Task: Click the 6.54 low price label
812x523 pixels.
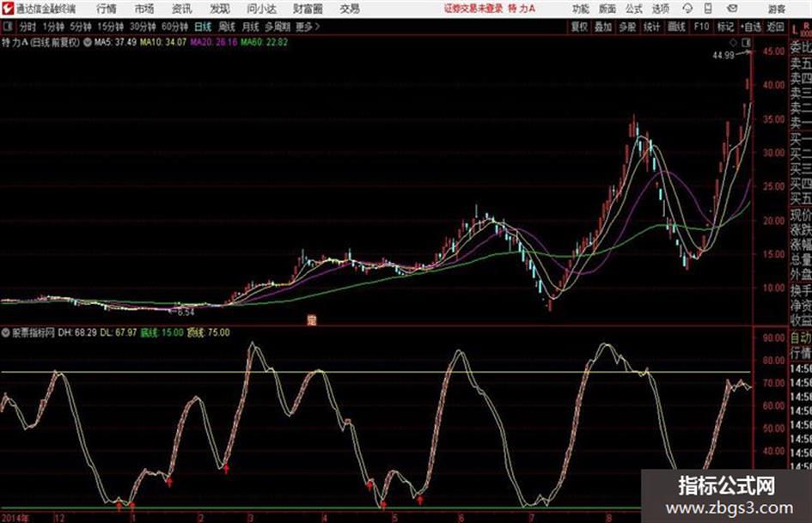Action: [x=186, y=313]
